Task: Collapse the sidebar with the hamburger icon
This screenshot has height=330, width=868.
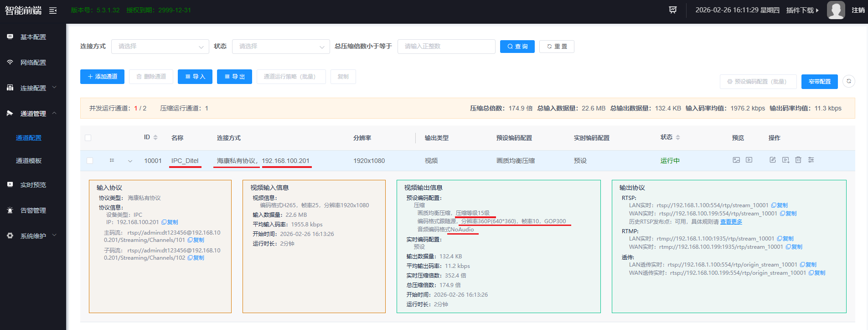Action: point(53,10)
